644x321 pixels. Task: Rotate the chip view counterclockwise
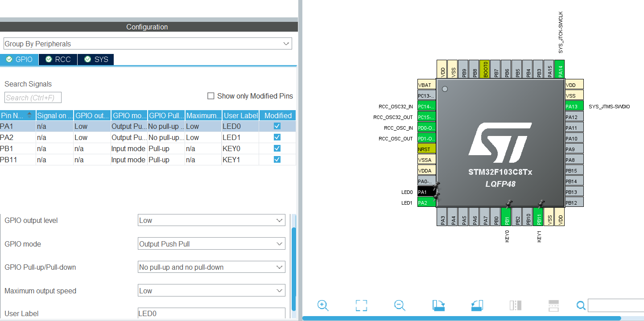coord(477,305)
